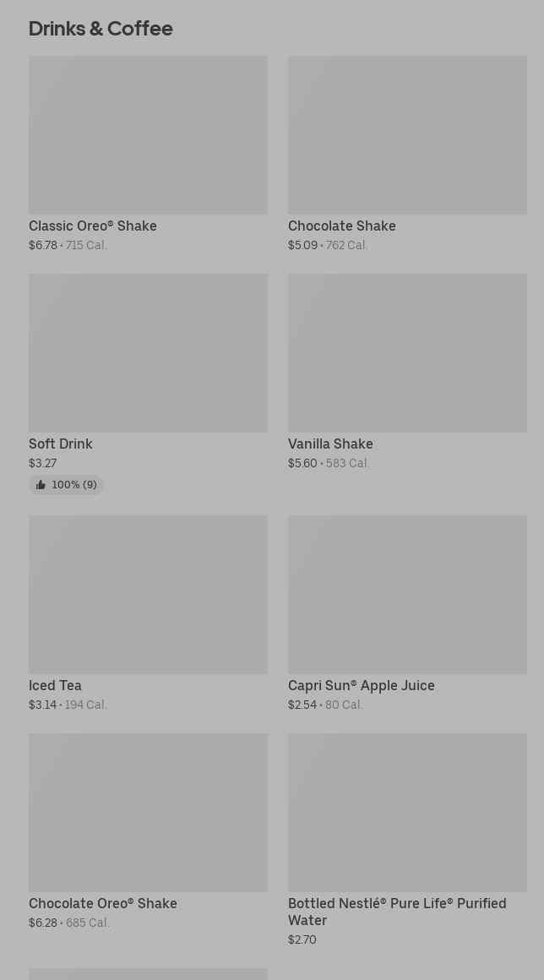Open the Capri Sun Apple Juice image

point(407,595)
